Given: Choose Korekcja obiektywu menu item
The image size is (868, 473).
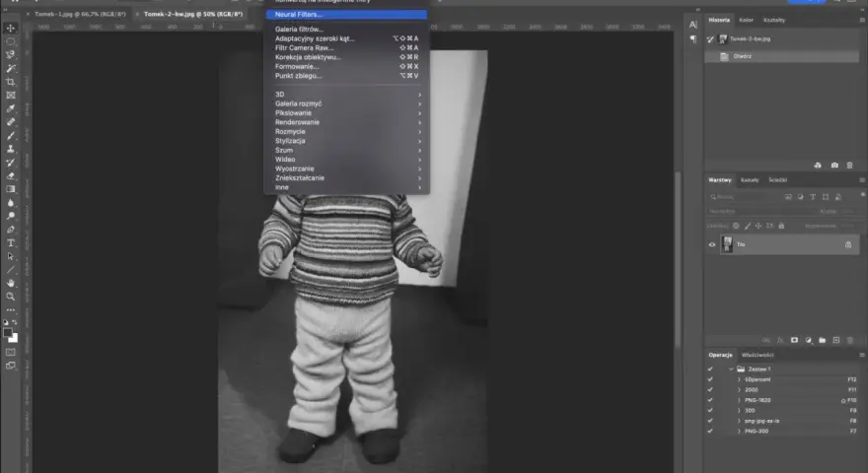Looking at the screenshot, I should click(346, 57).
